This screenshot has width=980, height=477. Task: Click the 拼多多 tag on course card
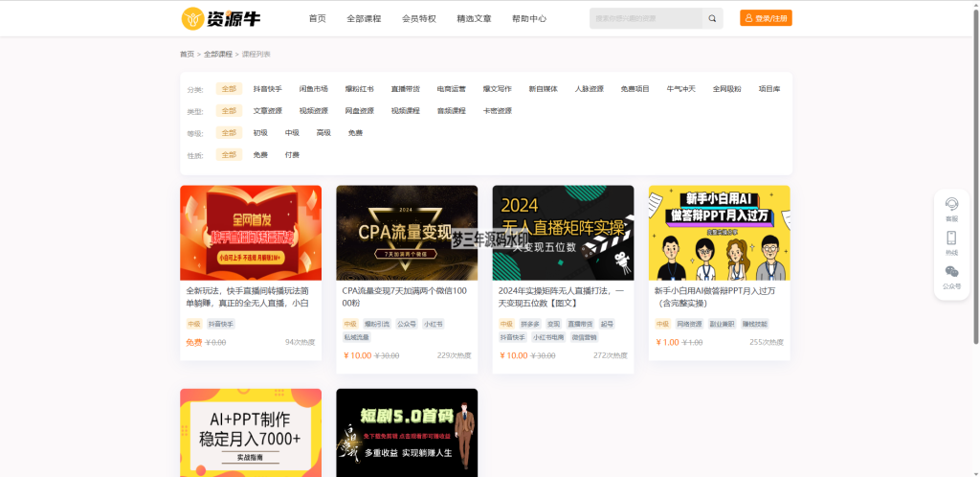pyautogui.click(x=529, y=325)
